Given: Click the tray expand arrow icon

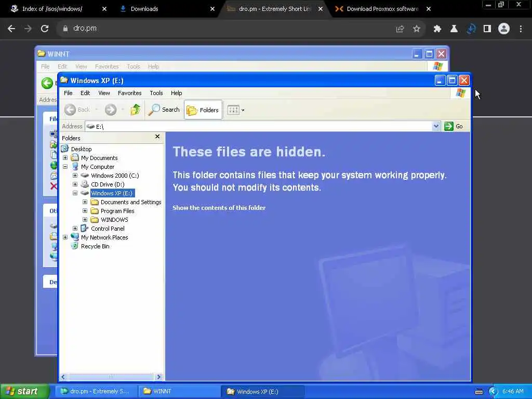Looking at the screenshot, I should tap(493, 392).
